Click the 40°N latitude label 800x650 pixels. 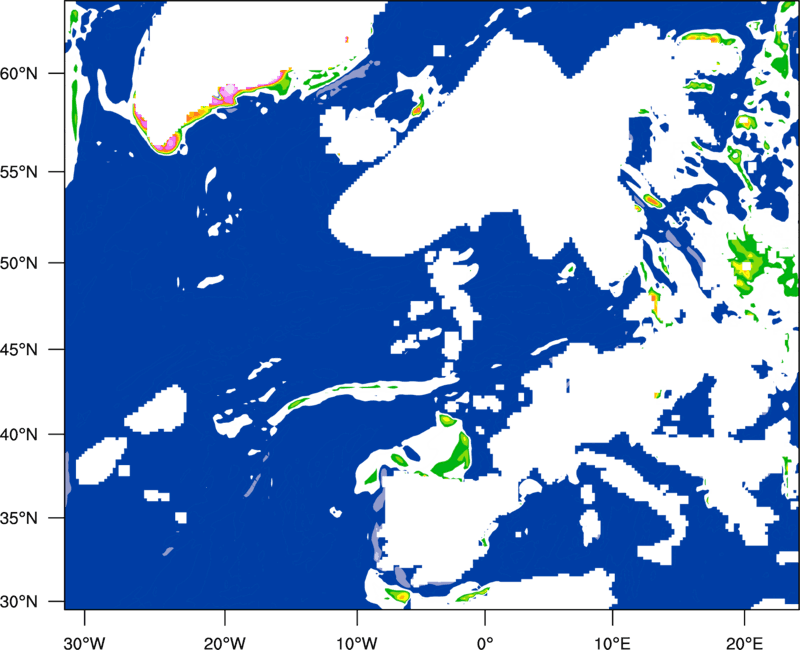tap(19, 435)
